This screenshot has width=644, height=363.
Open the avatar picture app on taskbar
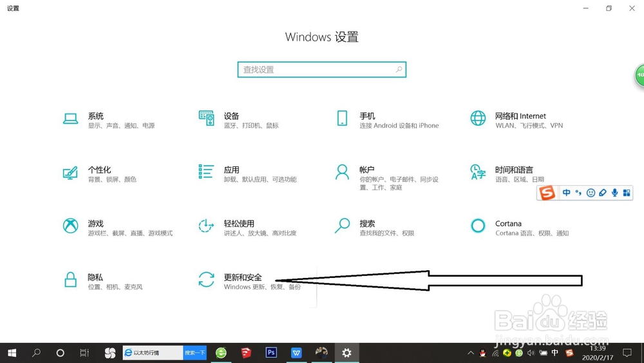coord(321,353)
